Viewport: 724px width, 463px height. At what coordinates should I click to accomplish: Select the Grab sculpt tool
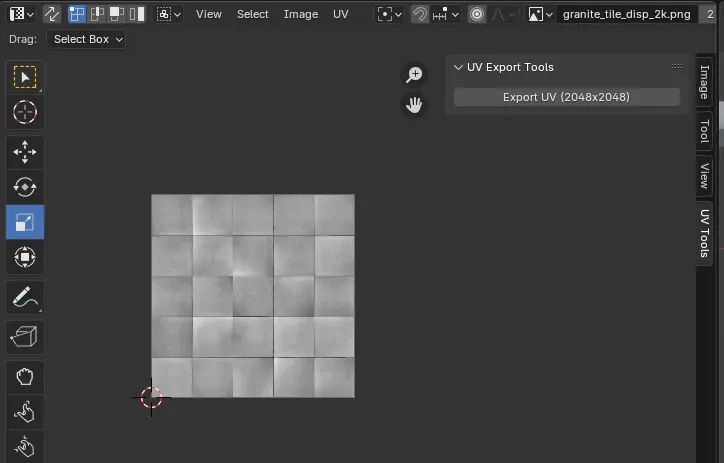(25, 377)
